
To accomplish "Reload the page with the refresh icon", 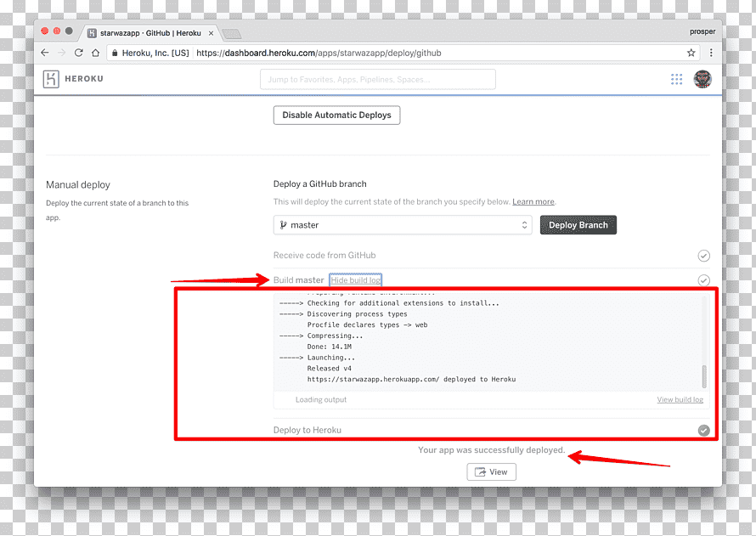I will [x=79, y=53].
